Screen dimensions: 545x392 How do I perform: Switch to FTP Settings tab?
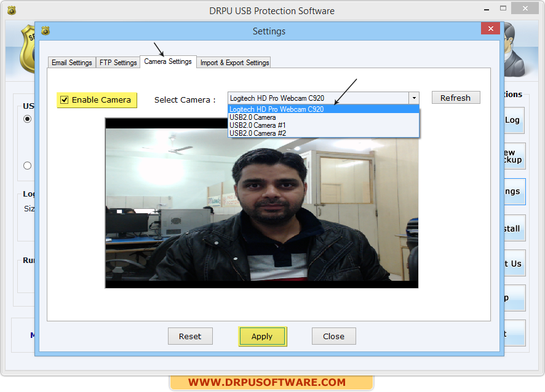[x=118, y=63]
